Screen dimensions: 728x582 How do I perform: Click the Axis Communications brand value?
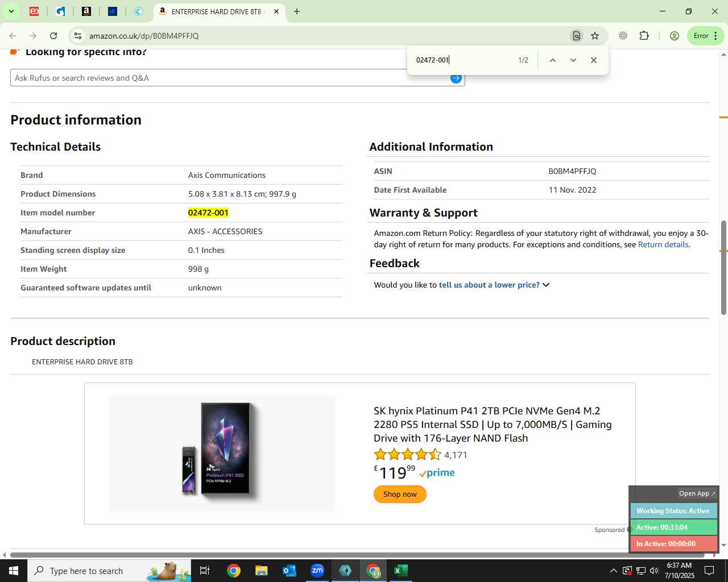pos(227,175)
